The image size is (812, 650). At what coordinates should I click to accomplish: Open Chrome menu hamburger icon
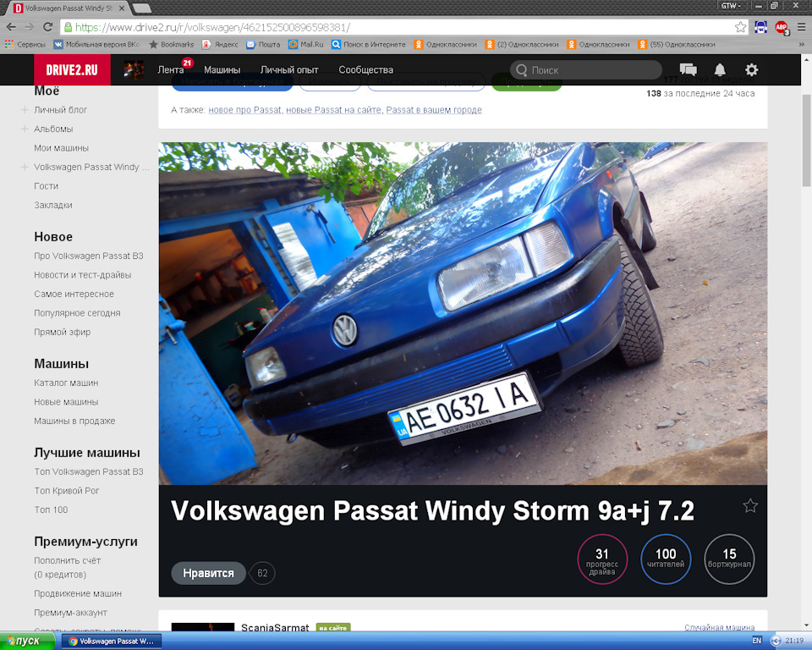(x=801, y=27)
